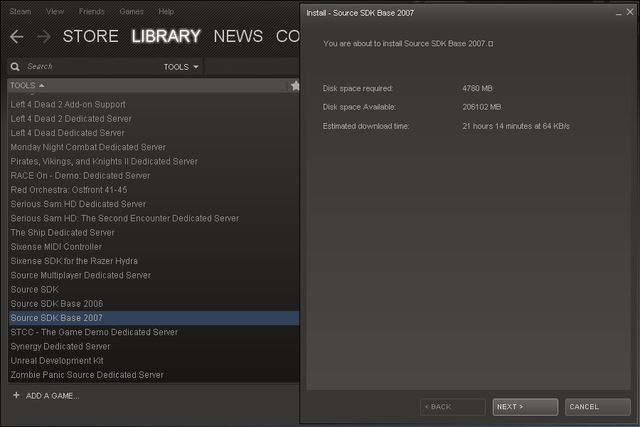Minimize the Install dialog
This screenshot has width=640, height=427.
tap(618, 13)
